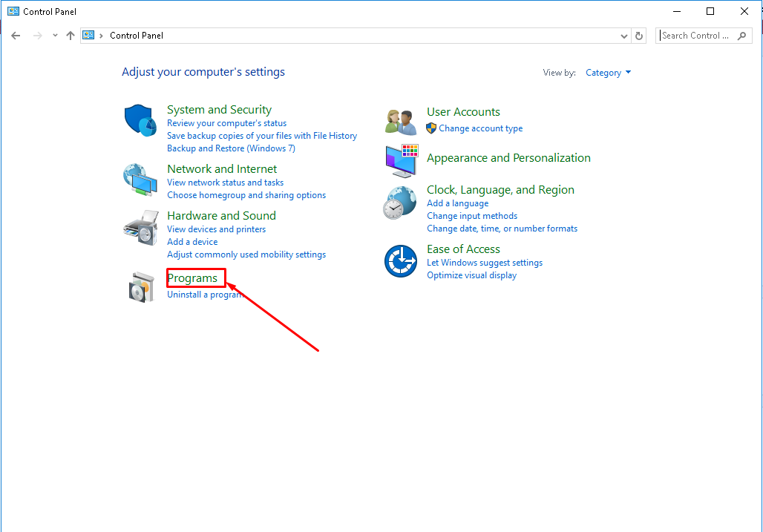Open View network status and tasks

[226, 183]
